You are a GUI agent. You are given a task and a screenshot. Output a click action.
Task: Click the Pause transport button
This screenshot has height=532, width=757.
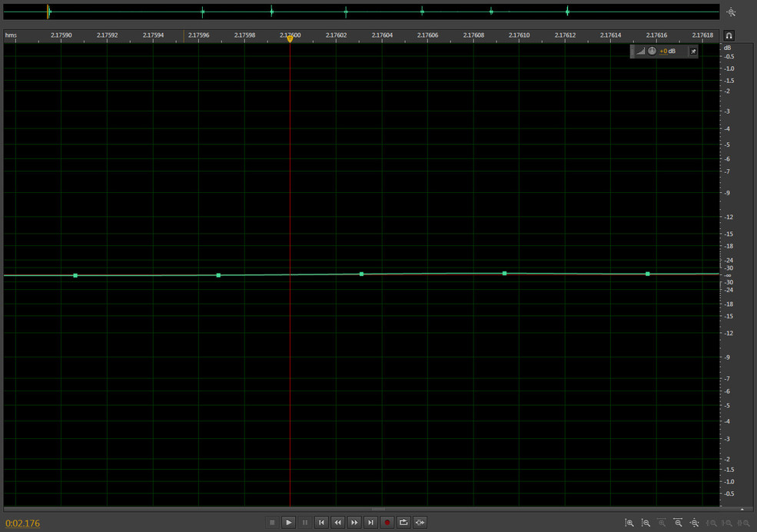[x=304, y=522]
